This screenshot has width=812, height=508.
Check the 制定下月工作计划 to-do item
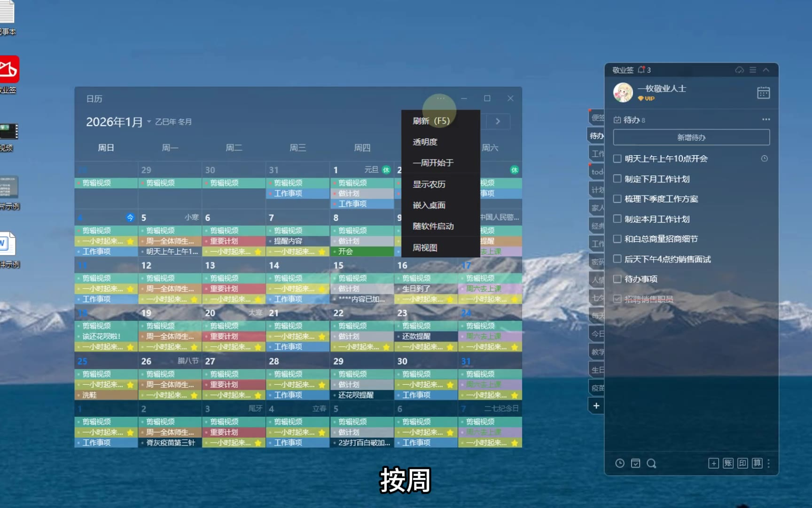617,179
